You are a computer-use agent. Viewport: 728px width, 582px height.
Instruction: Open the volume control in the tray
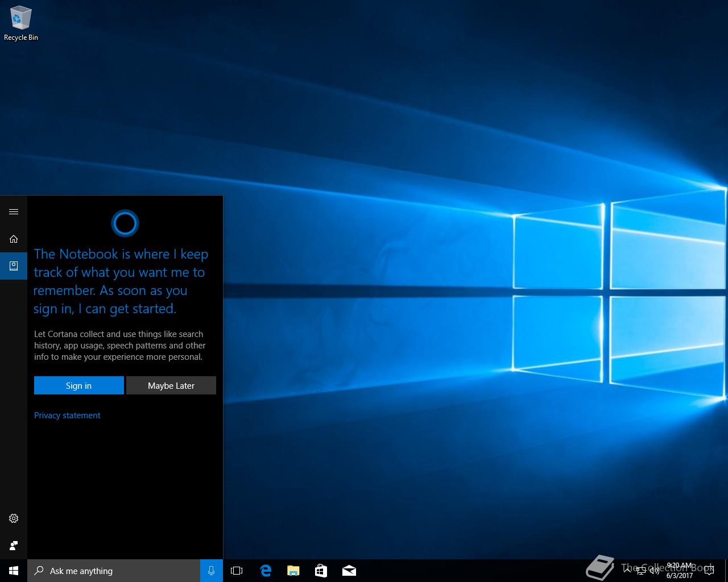655,571
